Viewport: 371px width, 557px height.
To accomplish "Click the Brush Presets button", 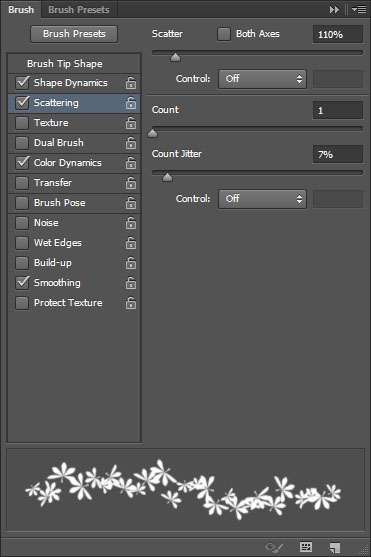I will [74, 34].
